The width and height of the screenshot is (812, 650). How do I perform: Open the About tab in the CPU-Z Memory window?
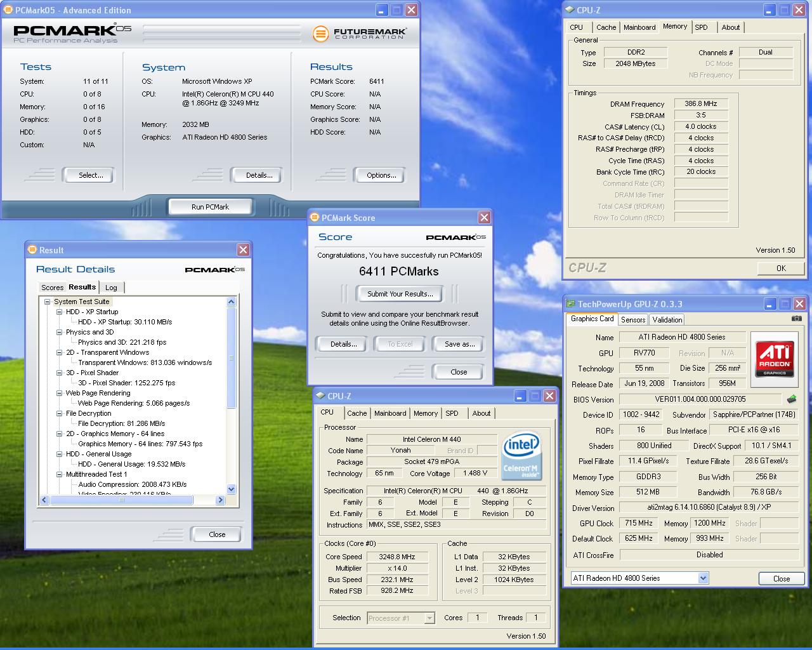pyautogui.click(x=731, y=27)
